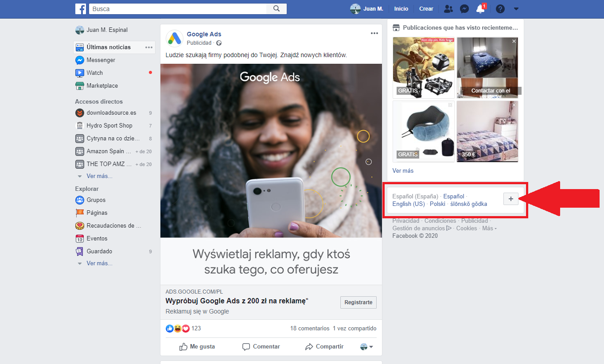
Task: Click Comentar on the post
Action: (261, 347)
